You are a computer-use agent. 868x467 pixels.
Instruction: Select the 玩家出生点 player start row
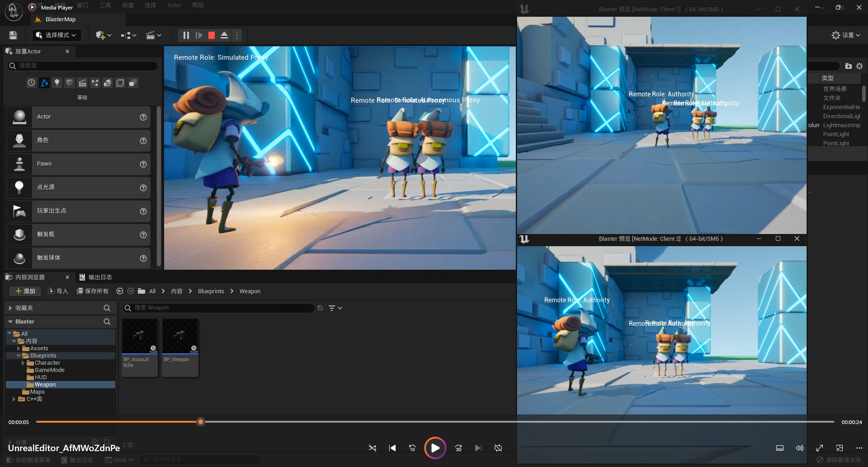pos(79,211)
